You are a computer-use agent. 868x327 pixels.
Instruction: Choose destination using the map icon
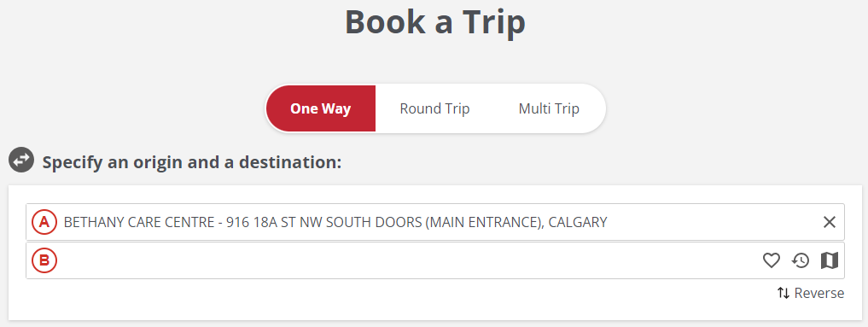(830, 260)
